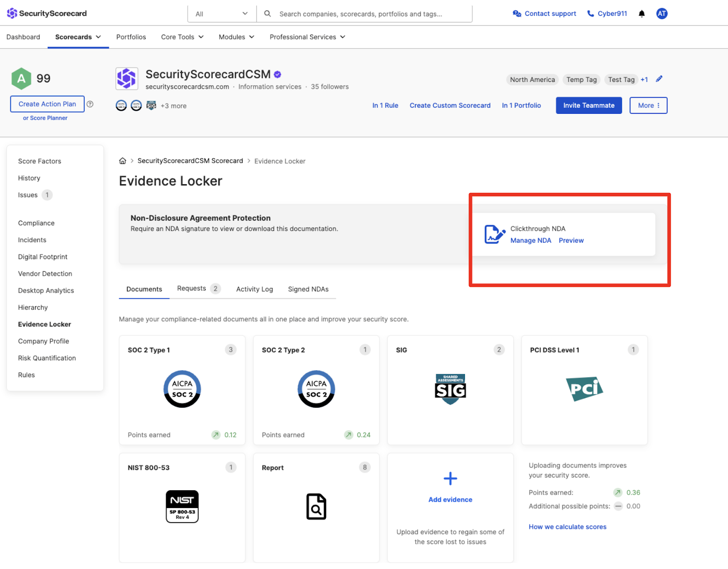Open the notifications bell

tap(642, 14)
